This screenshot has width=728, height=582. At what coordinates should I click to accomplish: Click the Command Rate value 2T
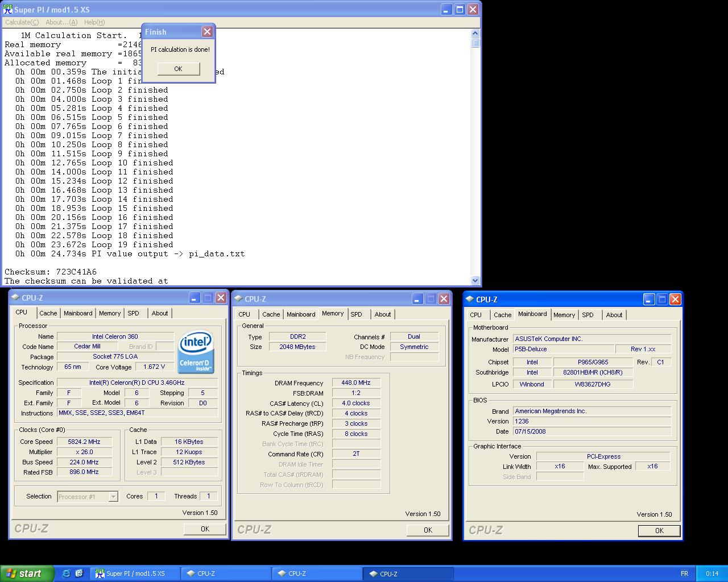click(356, 454)
